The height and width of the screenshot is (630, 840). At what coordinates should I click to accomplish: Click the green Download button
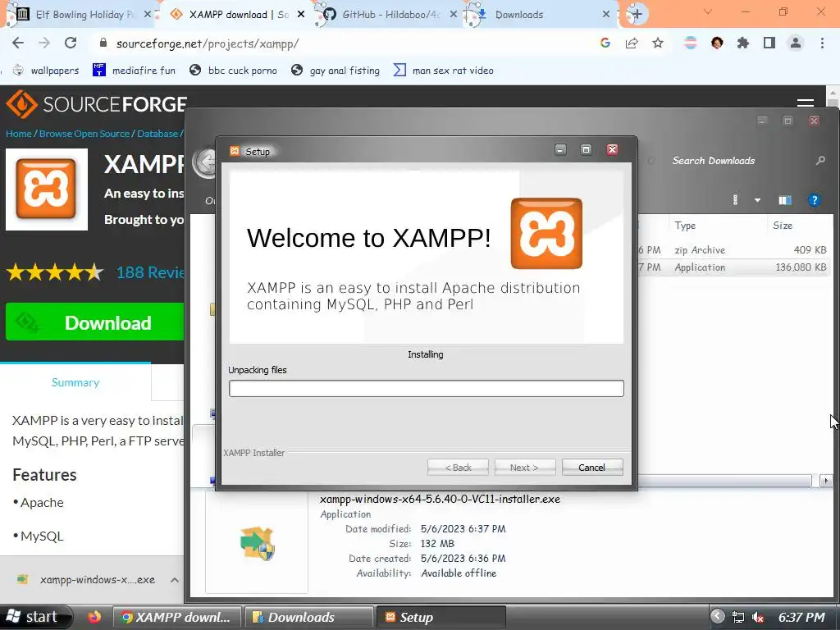click(95, 322)
